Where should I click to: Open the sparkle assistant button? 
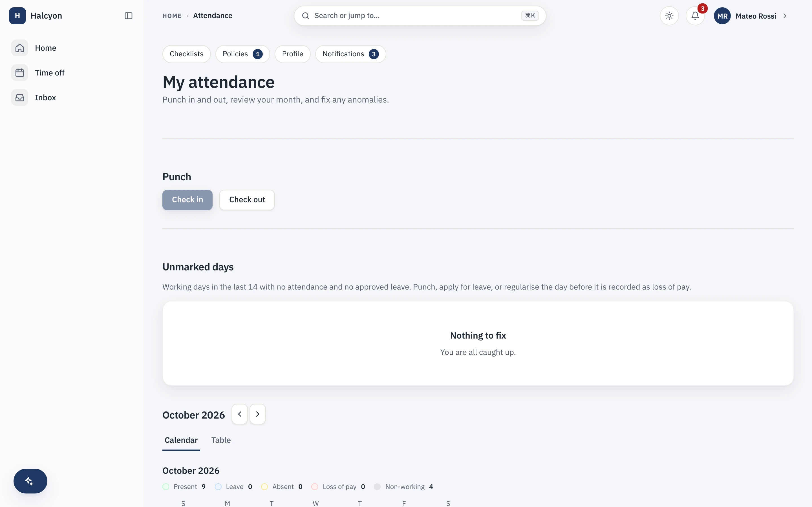[x=30, y=481]
